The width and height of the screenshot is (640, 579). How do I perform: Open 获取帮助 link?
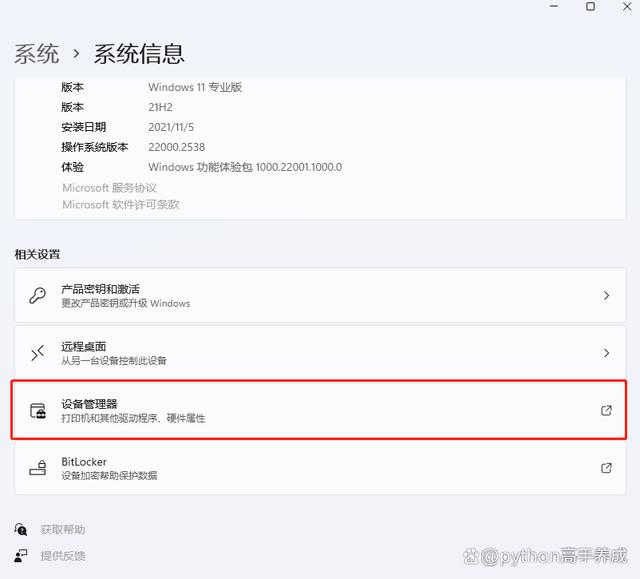tap(62, 530)
